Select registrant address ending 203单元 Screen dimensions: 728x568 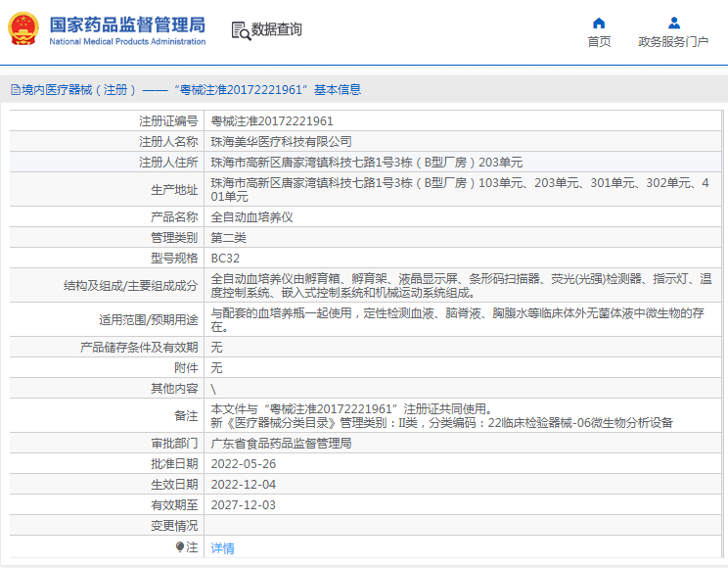[x=367, y=163]
